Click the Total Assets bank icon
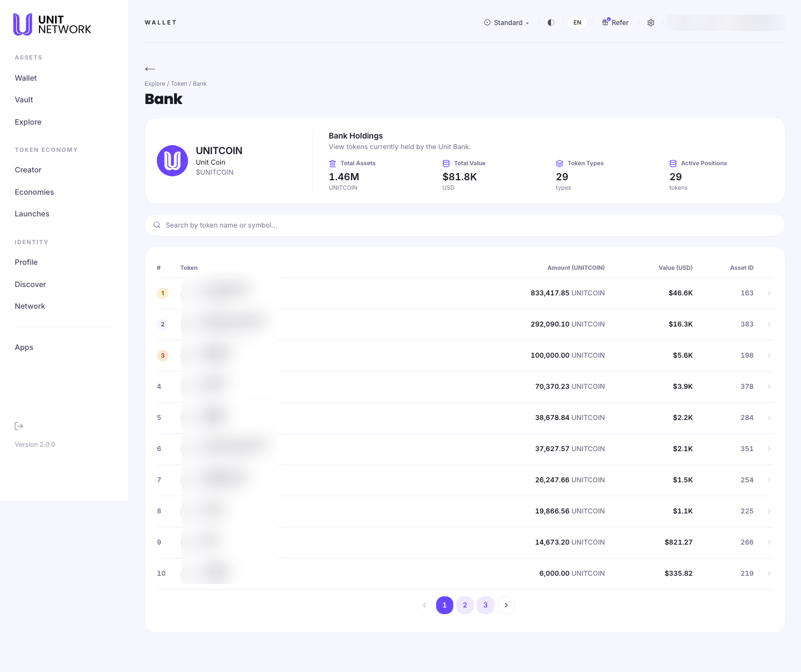This screenshot has height=672, width=801. pyautogui.click(x=333, y=164)
